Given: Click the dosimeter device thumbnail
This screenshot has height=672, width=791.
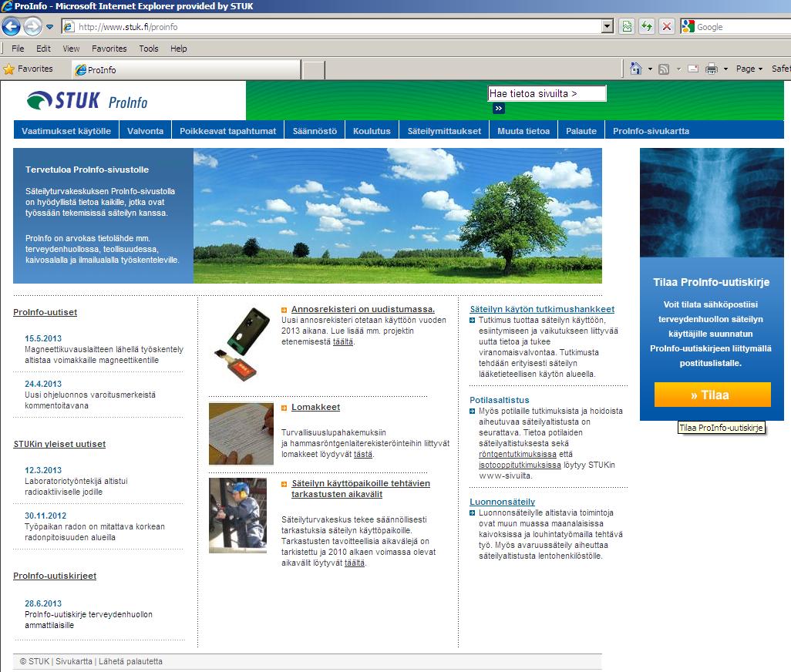Looking at the screenshot, I should [x=241, y=344].
